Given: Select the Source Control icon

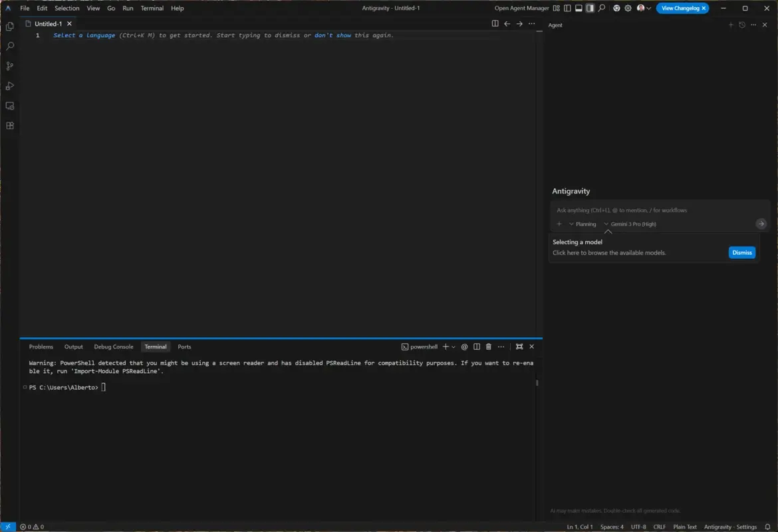Looking at the screenshot, I should pyautogui.click(x=9, y=65).
